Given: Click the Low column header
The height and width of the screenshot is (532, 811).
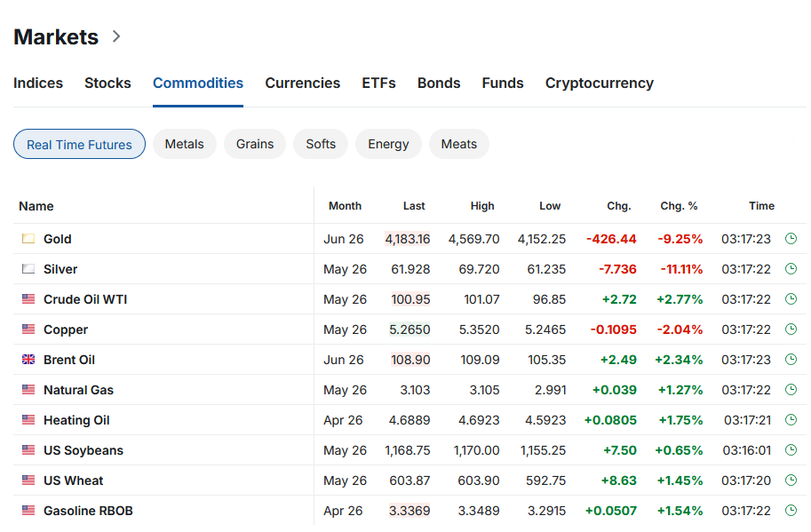Looking at the screenshot, I should tap(550, 206).
